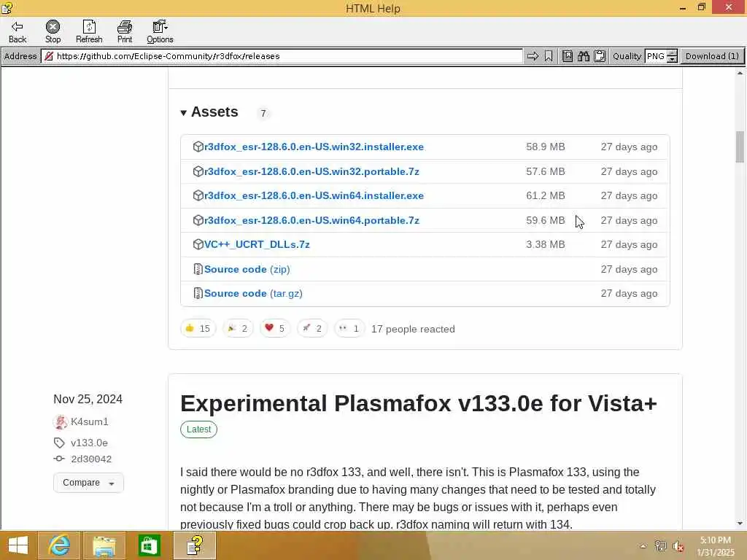This screenshot has width=747, height=560.
Task: Open File Explorer from taskbar
Action: (104, 545)
